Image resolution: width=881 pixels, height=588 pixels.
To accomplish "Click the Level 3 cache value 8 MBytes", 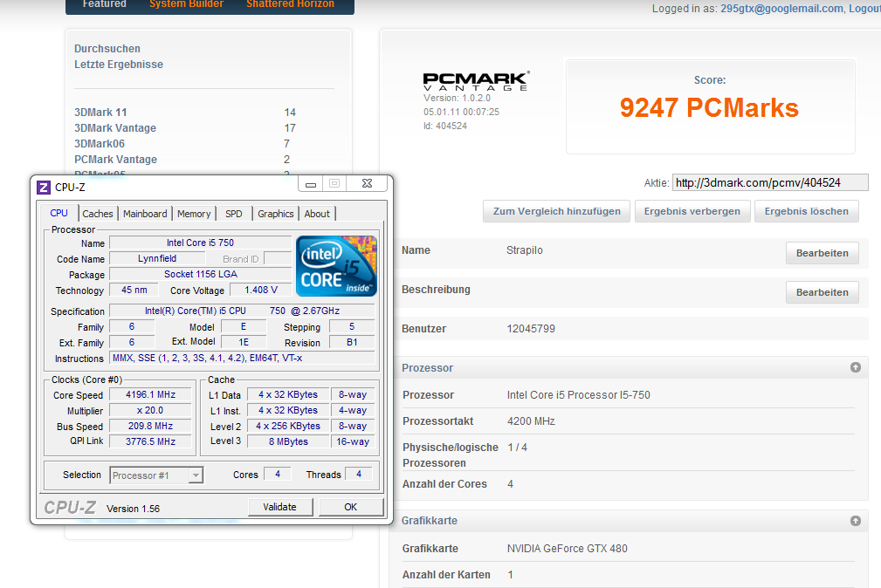I will pyautogui.click(x=288, y=441).
